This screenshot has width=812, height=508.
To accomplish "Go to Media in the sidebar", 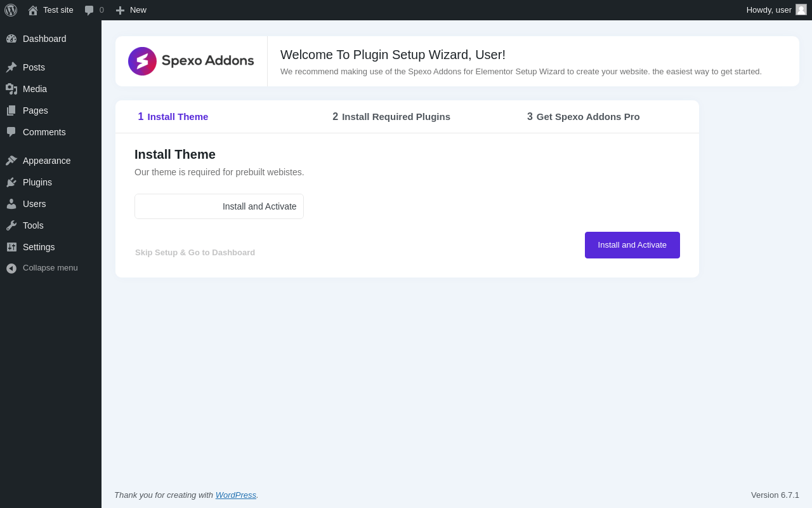I will 51,89.
